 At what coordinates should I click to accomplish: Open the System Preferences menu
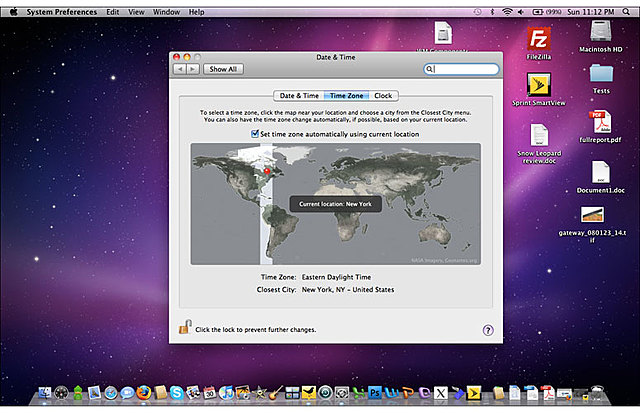pos(62,12)
